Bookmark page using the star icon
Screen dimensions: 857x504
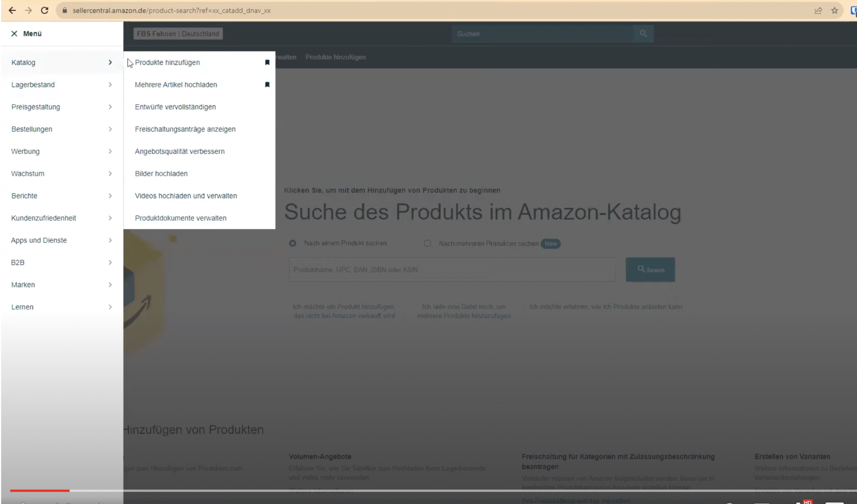tap(834, 10)
